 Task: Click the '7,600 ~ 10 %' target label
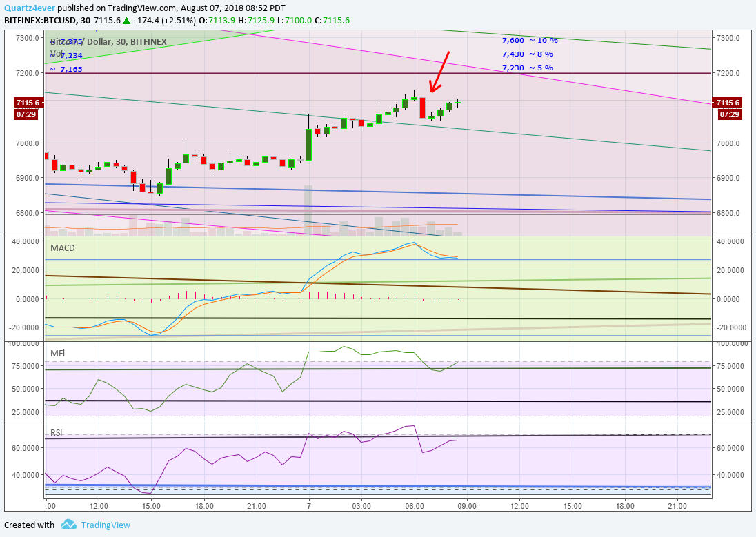point(530,41)
